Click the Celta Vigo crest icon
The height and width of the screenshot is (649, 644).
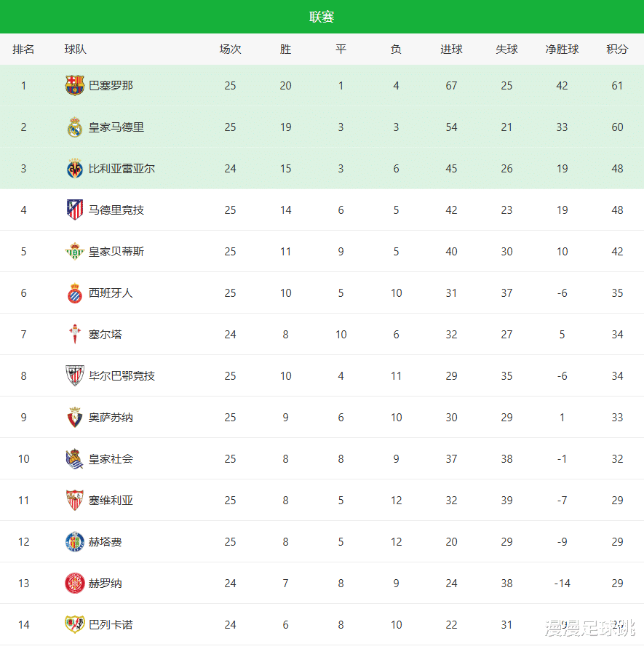tap(75, 335)
